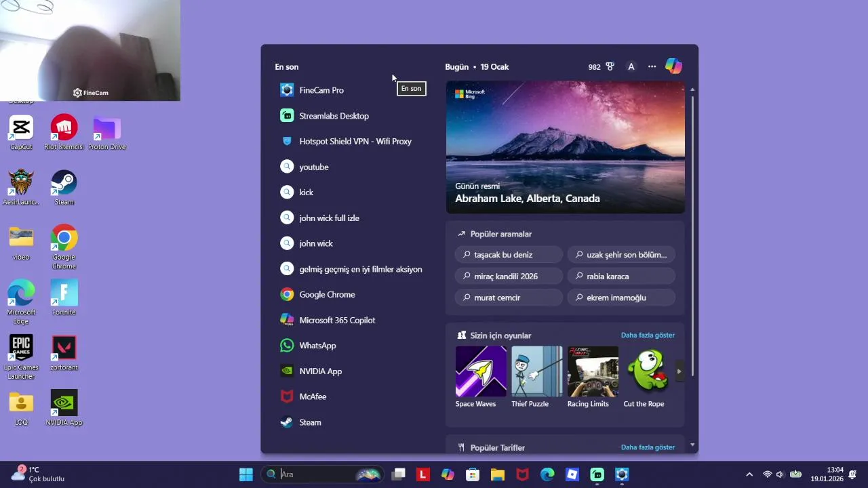Screen dimensions: 868x488
Task: Open Microsoft Edge from the taskbar
Action: pyautogui.click(x=547, y=474)
